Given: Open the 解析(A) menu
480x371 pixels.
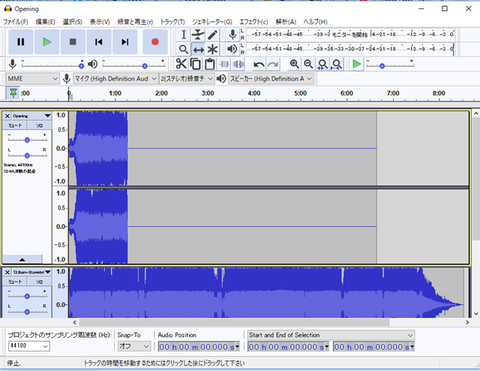Looking at the screenshot, I should (x=286, y=22).
